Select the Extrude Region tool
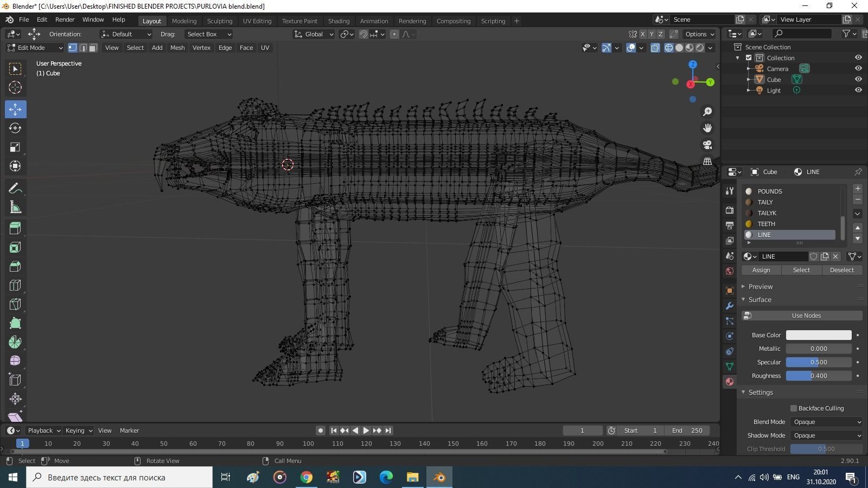The width and height of the screenshot is (868, 488). click(15, 228)
